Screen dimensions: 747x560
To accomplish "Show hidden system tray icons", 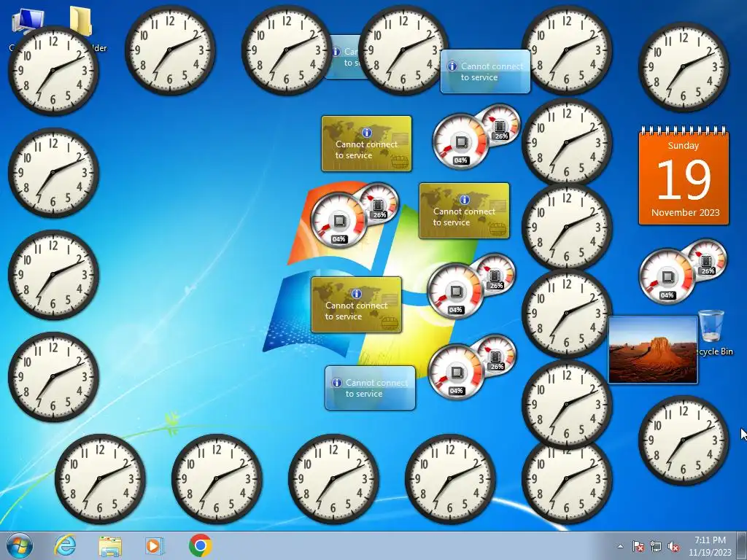I will [620, 546].
